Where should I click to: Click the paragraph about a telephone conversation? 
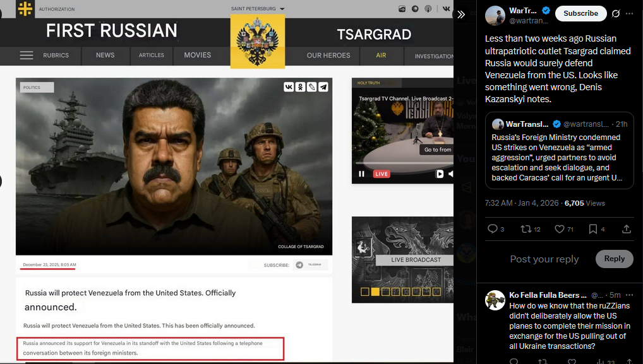150,348
